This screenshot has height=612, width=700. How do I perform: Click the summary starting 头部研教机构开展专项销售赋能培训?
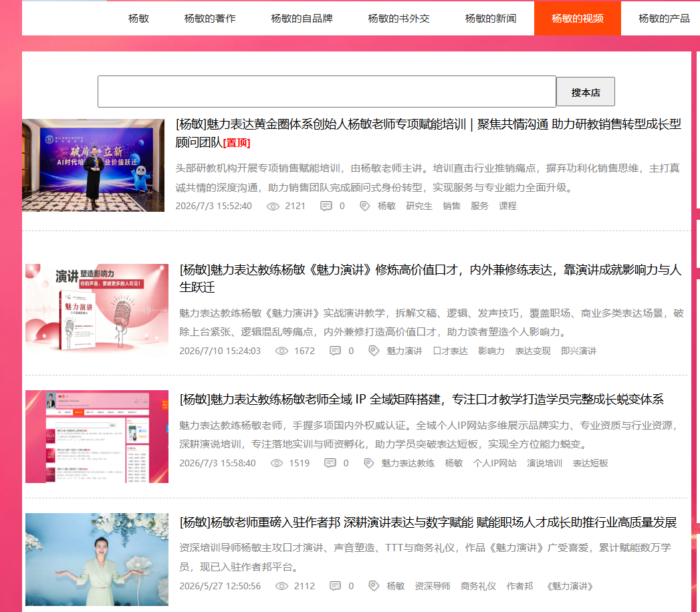click(x=428, y=178)
